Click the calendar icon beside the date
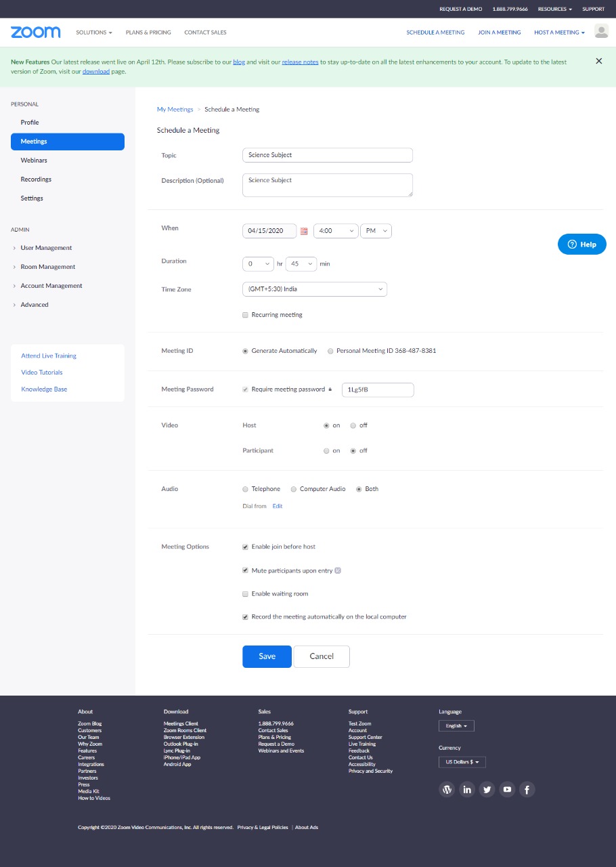The height and width of the screenshot is (867, 616). (x=304, y=231)
